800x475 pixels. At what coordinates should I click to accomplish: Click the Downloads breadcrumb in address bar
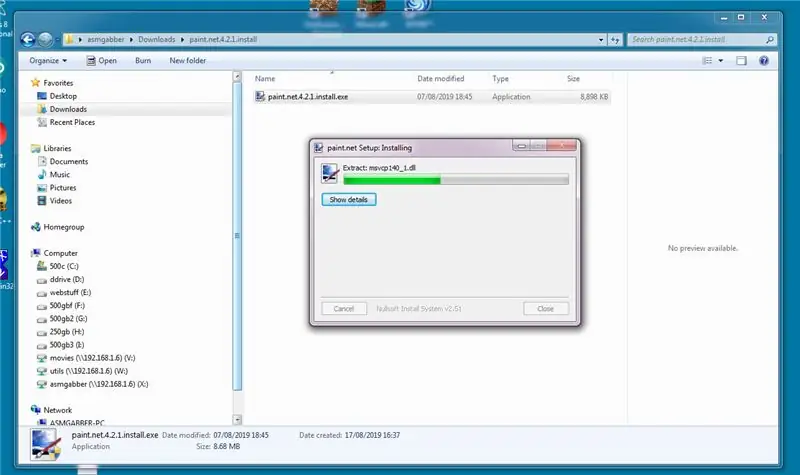pyautogui.click(x=157, y=39)
